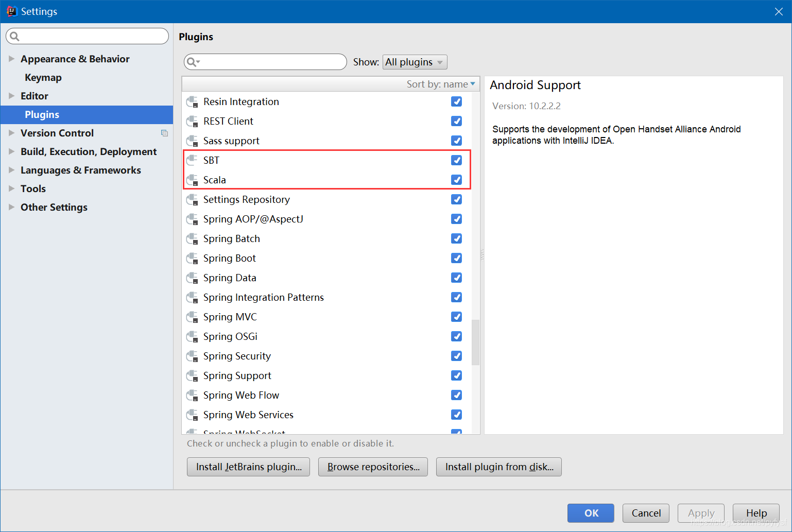Click the plugin list vertical scrollbar thumb

pos(475,342)
